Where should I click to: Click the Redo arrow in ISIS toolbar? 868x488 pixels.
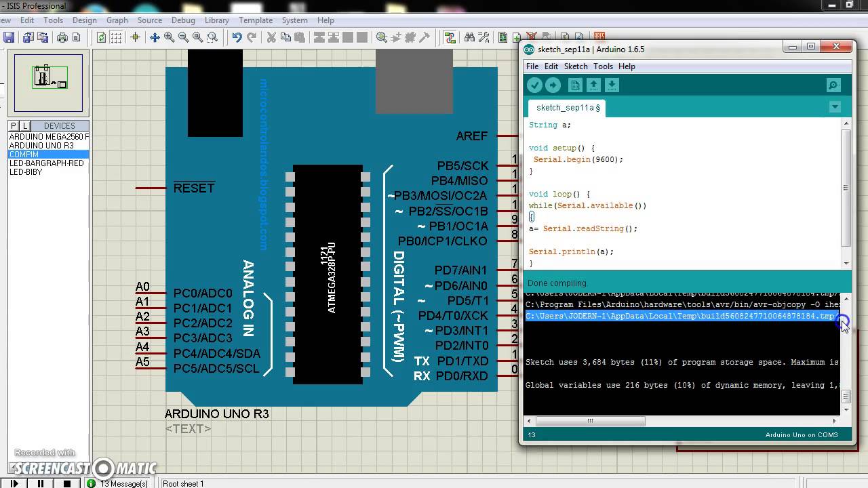tap(252, 38)
